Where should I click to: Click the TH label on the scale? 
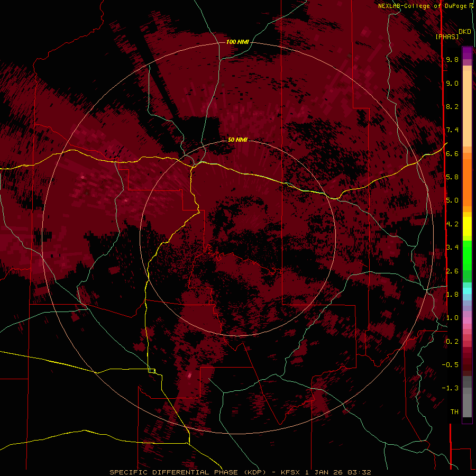pyautogui.click(x=454, y=412)
